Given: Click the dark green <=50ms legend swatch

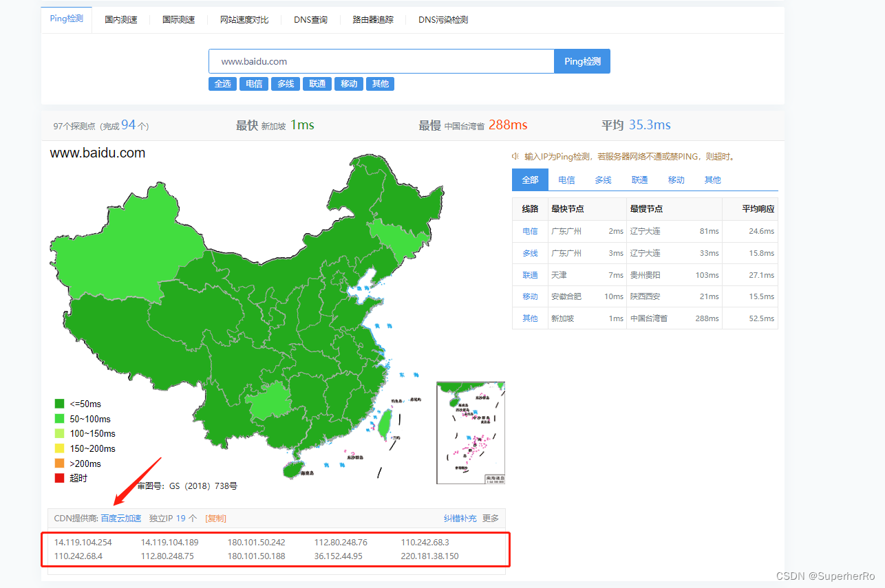Looking at the screenshot, I should pyautogui.click(x=59, y=404).
